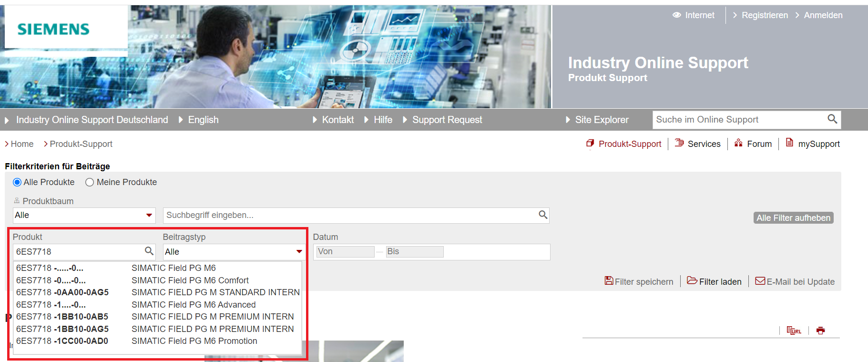The width and height of the screenshot is (868, 362).
Task: Click the red print icon
Action: point(820,331)
